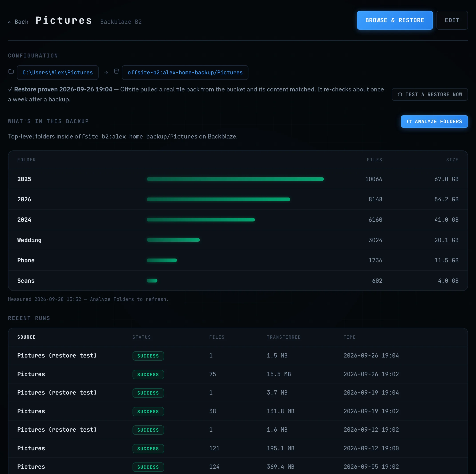Click the Measured 2026-09-28 13:52 note

pos(88,299)
